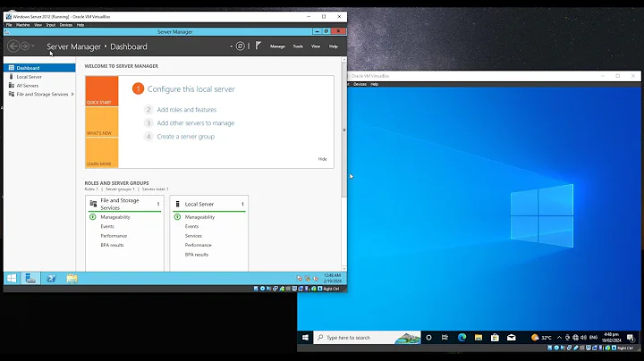This screenshot has width=644, height=361.
Task: Click Add roles and features link
Action: click(186, 110)
